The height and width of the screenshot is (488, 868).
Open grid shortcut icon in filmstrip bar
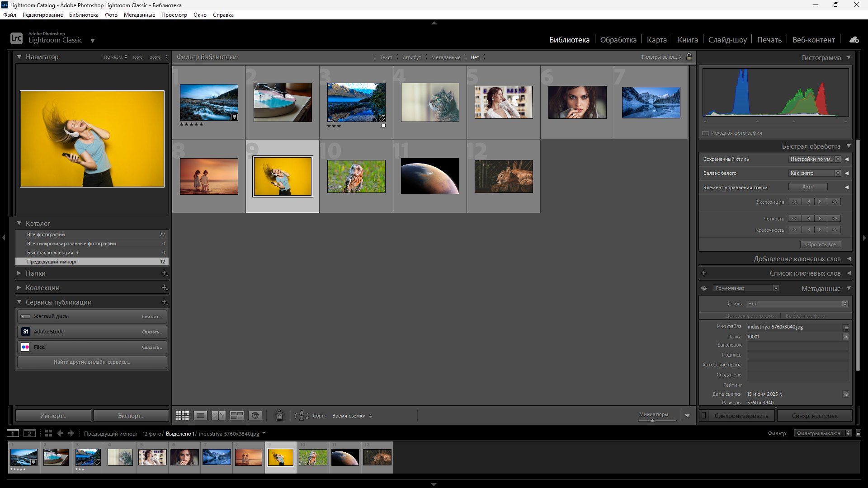pos(48,433)
